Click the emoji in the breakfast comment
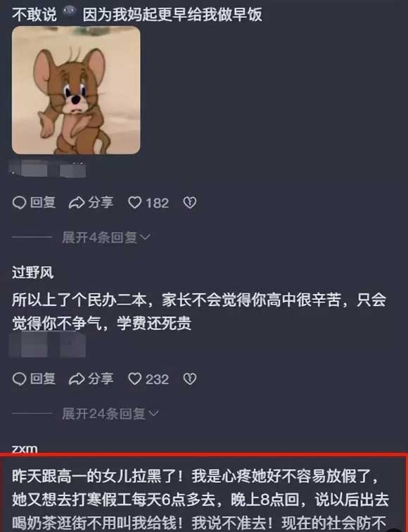Viewport: 408px width, 532px height. (70, 13)
